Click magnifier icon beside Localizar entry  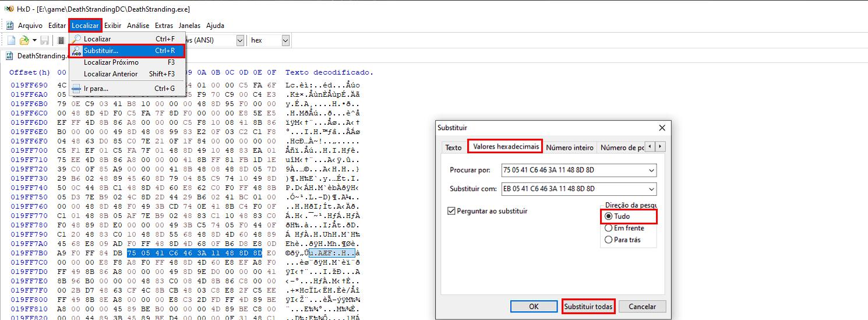[77, 39]
